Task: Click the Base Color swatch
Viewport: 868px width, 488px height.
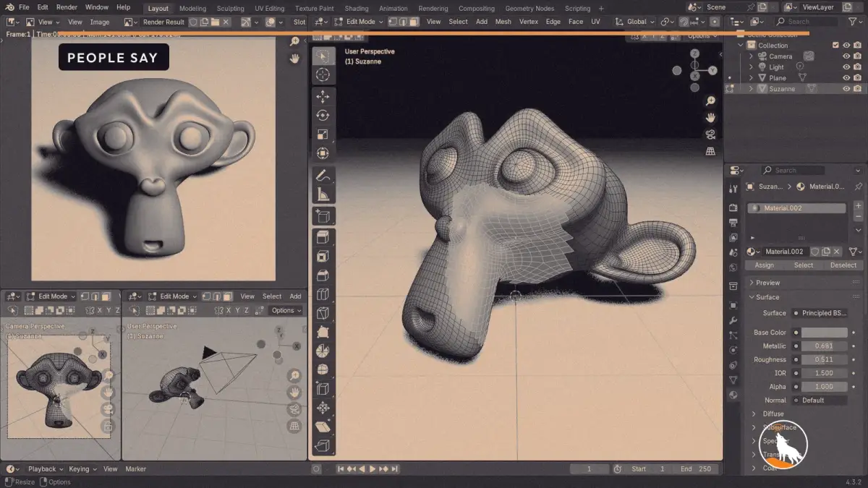Action: 825,333
